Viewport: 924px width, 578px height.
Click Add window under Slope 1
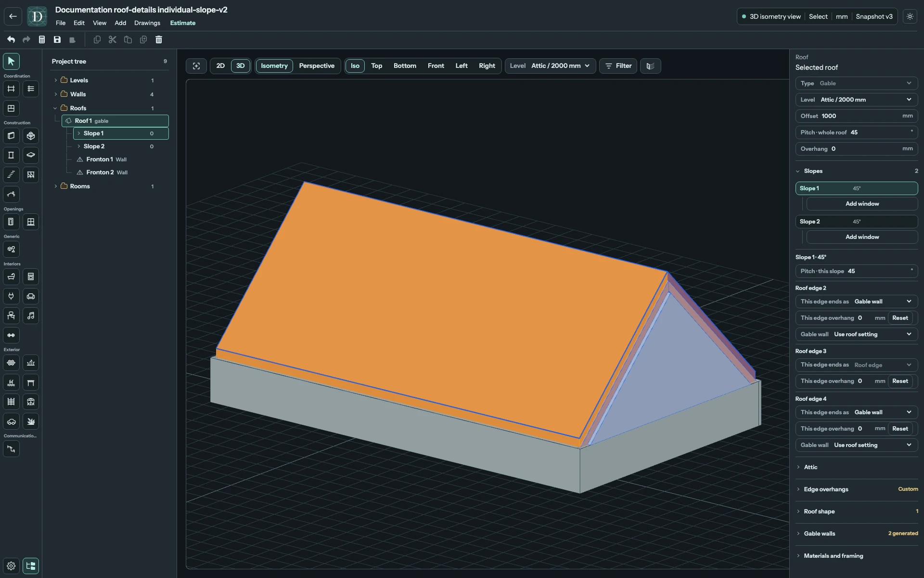(862, 204)
